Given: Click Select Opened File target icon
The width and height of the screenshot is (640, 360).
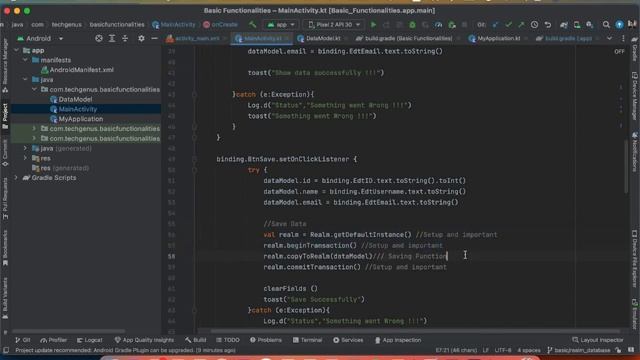Looking at the screenshot, I should (99, 38).
